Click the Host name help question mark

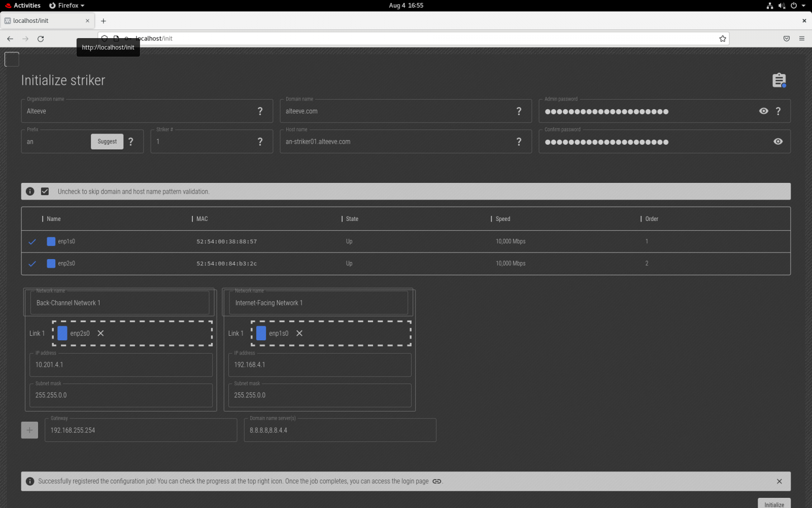519,142
